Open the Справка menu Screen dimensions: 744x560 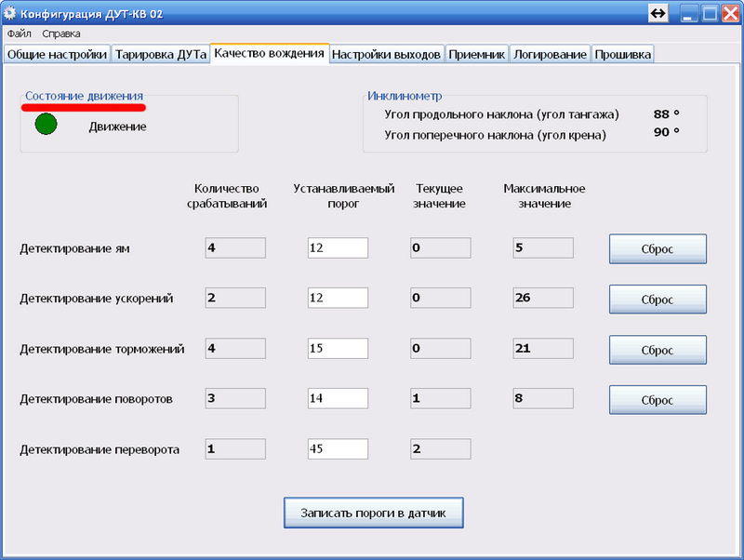click(x=61, y=33)
